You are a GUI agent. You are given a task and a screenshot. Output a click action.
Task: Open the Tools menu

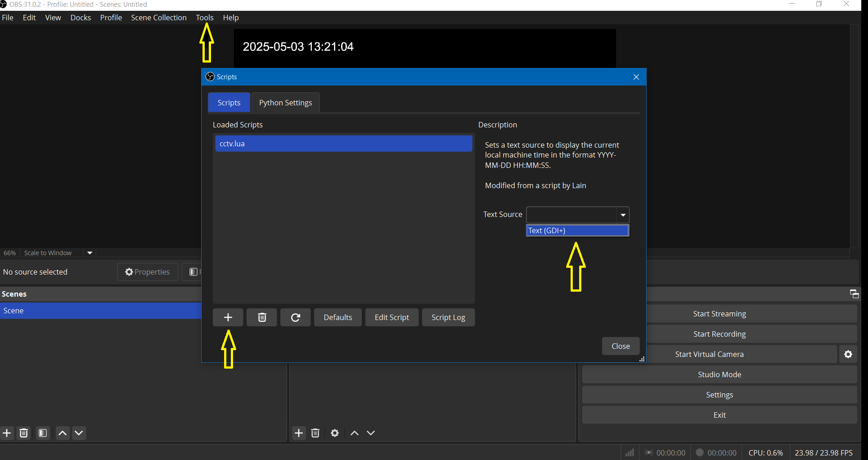[x=205, y=18]
